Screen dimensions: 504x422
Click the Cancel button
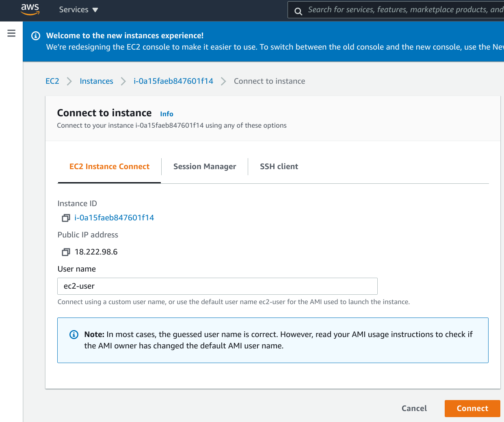[414, 408]
